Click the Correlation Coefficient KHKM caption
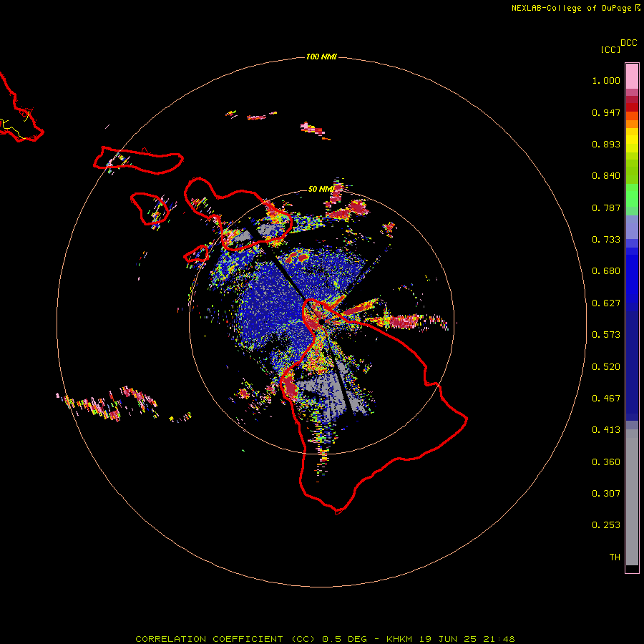Screen dimensions: 644x644 (325, 639)
